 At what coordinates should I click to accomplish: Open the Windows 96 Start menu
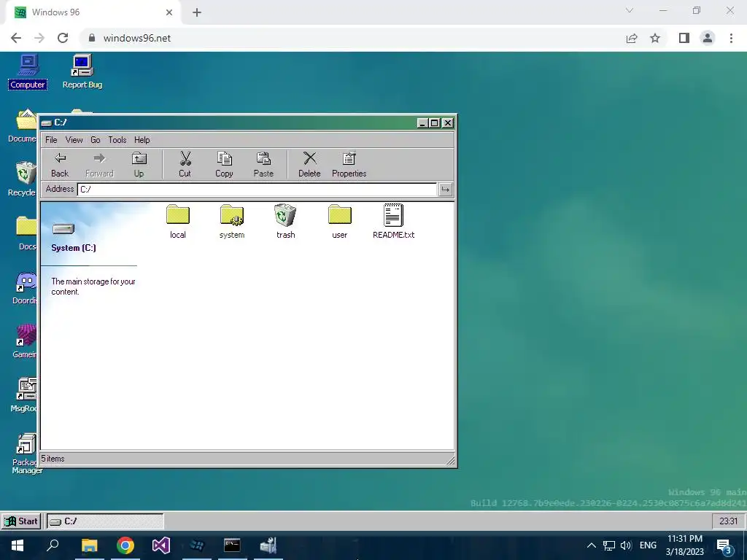(21, 521)
